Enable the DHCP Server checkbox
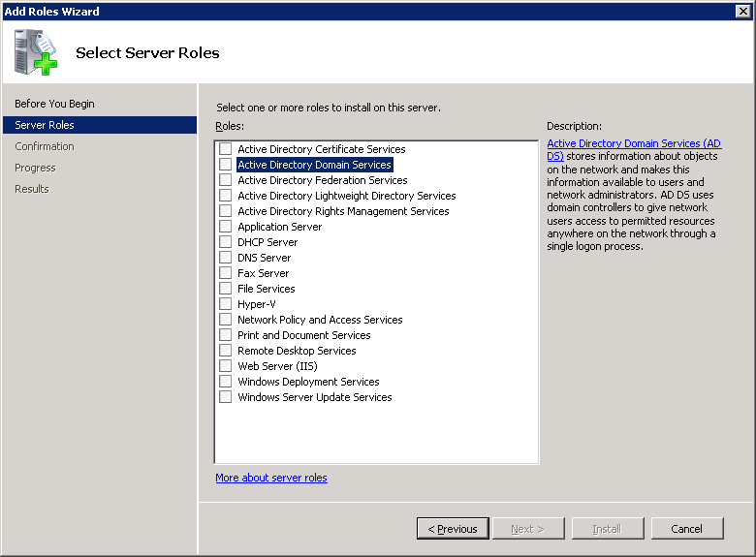 click(225, 241)
